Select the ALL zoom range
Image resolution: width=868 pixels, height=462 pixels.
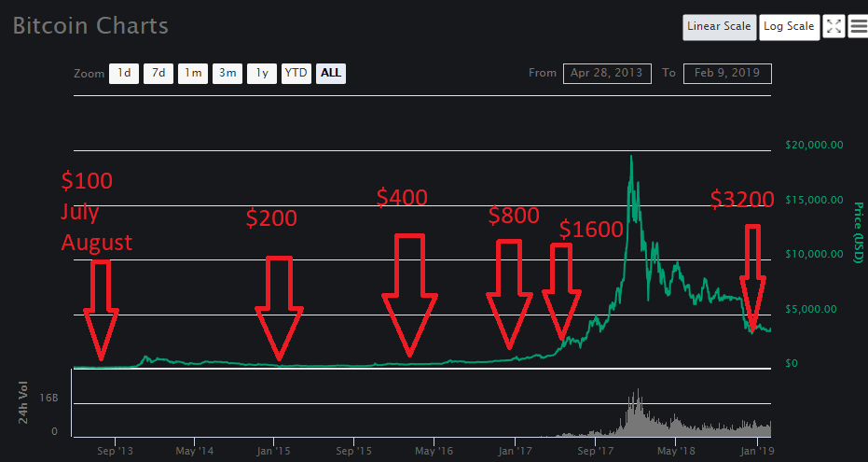click(331, 73)
